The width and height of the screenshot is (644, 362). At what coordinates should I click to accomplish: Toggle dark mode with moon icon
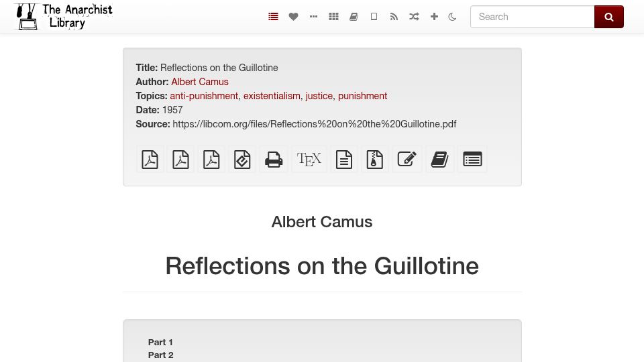pos(452,17)
